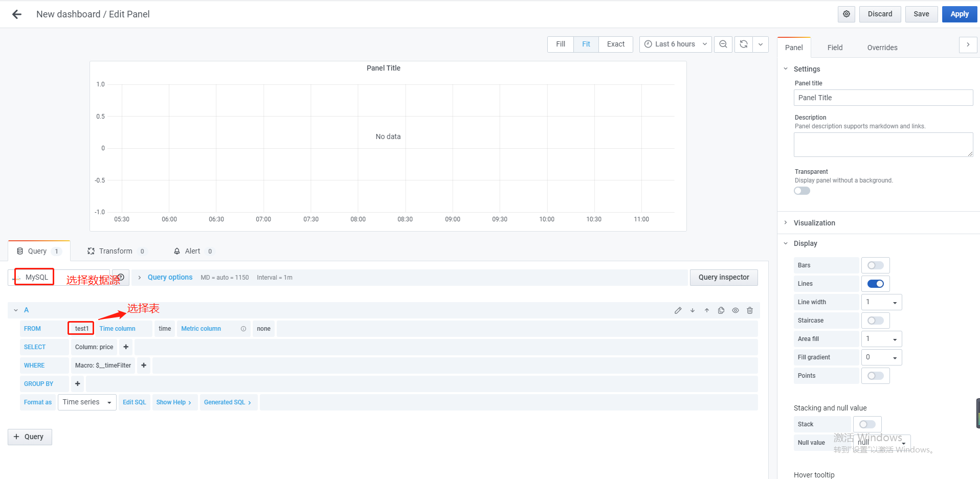This screenshot has width=980, height=479.
Task: Change the time column value
Action: [165, 329]
